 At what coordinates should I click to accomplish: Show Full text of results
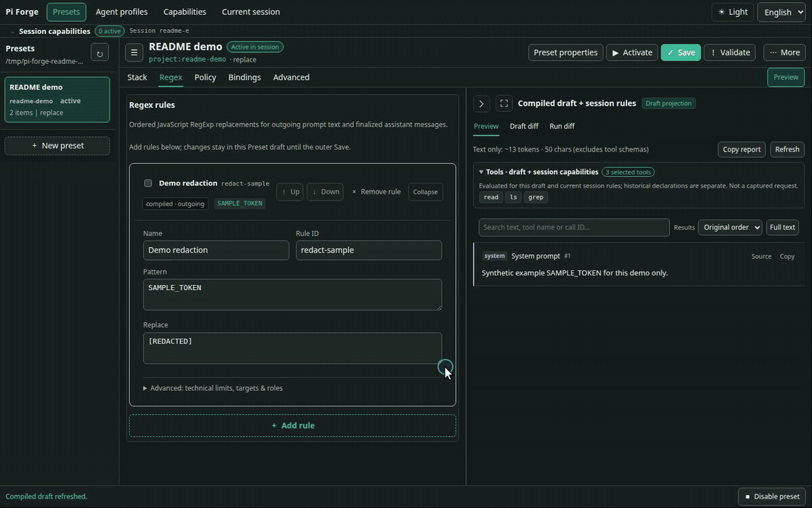pyautogui.click(x=782, y=228)
